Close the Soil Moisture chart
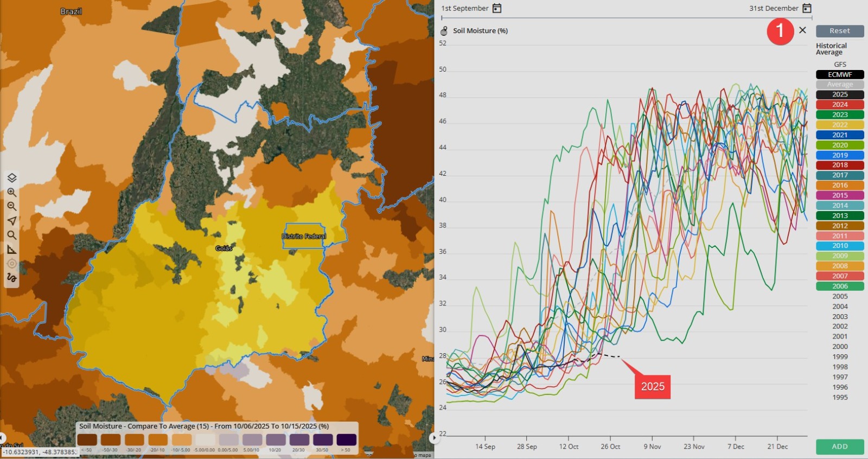868x459 pixels. click(802, 30)
